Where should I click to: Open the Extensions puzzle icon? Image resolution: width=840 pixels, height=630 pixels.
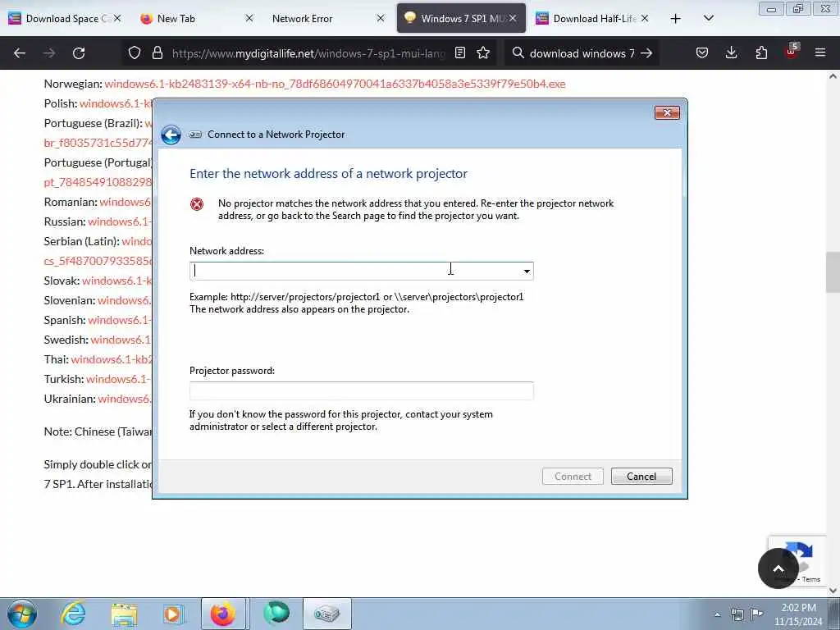coord(761,53)
